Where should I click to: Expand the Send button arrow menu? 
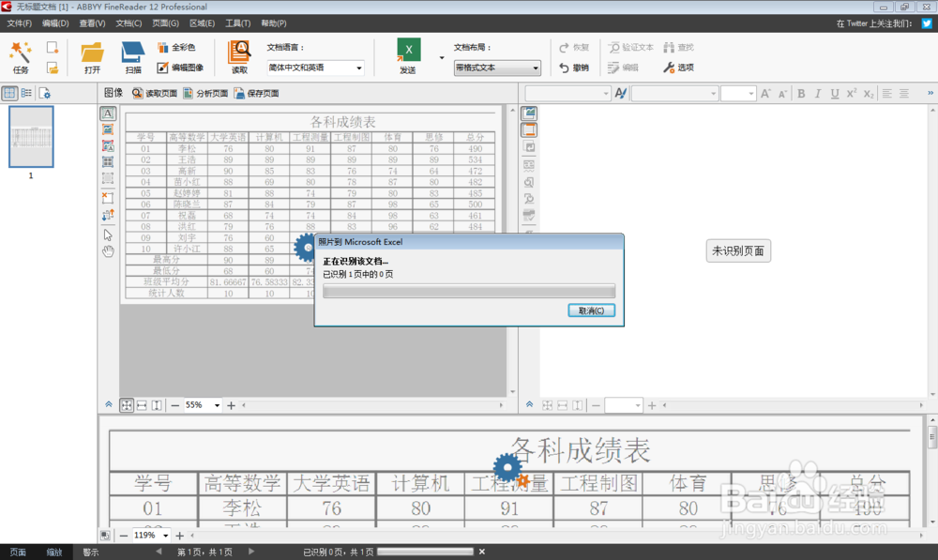point(442,58)
